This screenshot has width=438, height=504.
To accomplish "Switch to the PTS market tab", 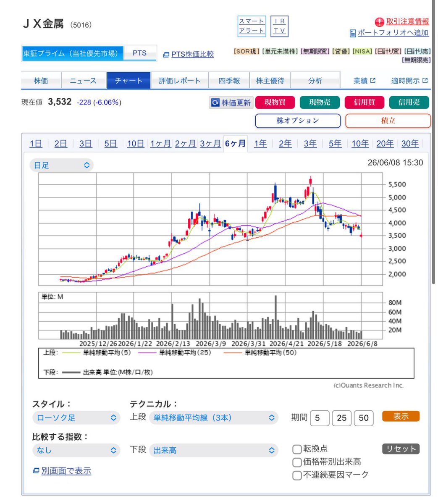I will (x=140, y=53).
